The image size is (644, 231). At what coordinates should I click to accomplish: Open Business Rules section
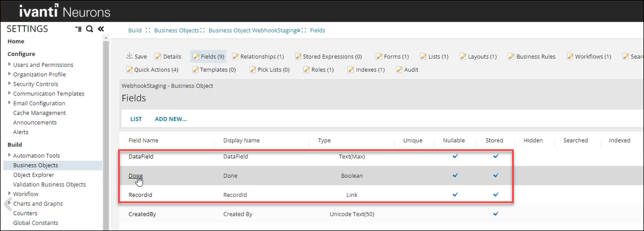(x=531, y=57)
